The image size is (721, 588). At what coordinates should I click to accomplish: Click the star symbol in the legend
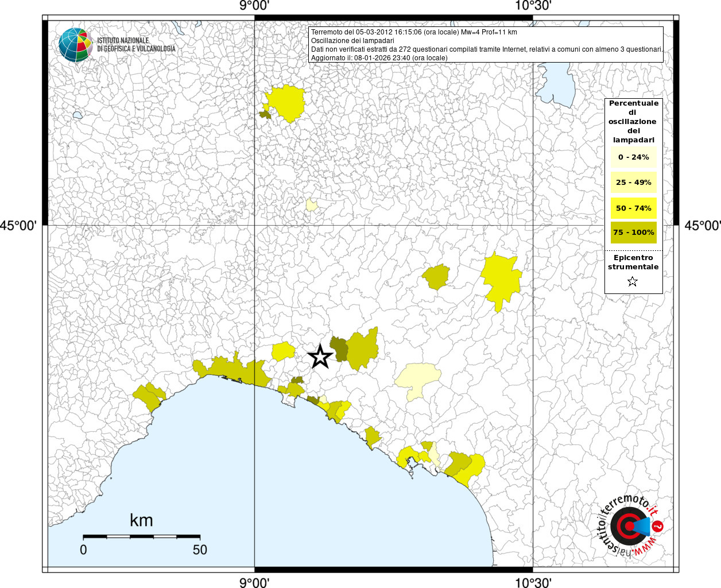point(633,281)
